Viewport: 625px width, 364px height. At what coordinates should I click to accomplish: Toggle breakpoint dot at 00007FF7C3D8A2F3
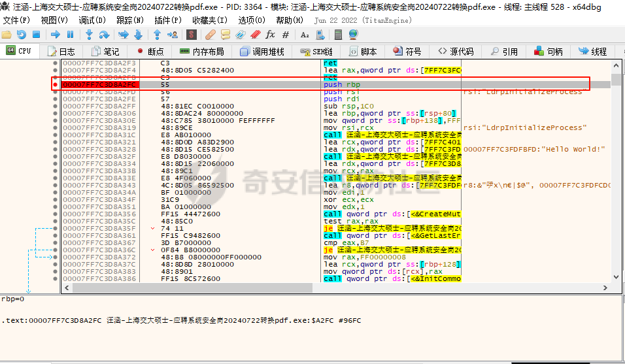pyautogui.click(x=55, y=63)
